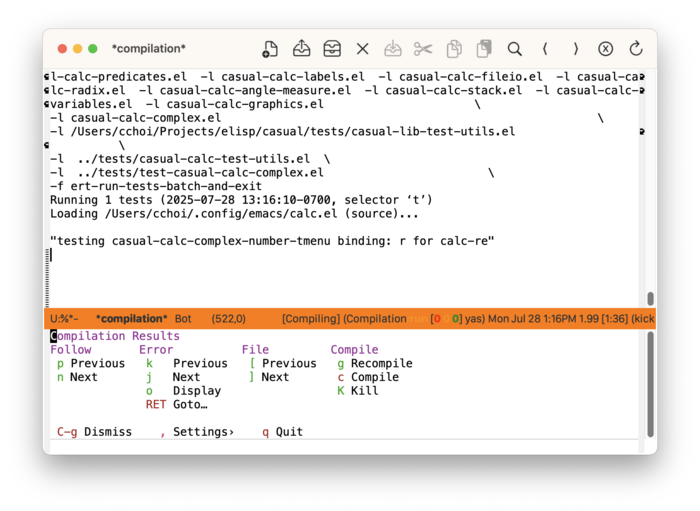700x511 pixels.
Task: Click 'casual-calc-angle-measure.el' in the output
Action: tap(255, 91)
